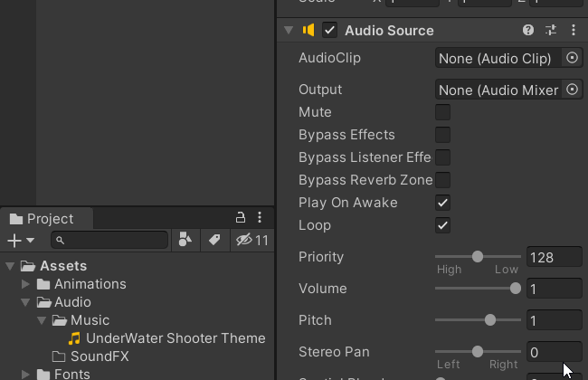The width and height of the screenshot is (588, 380).
Task: Click the Output property label
Action: click(x=320, y=90)
